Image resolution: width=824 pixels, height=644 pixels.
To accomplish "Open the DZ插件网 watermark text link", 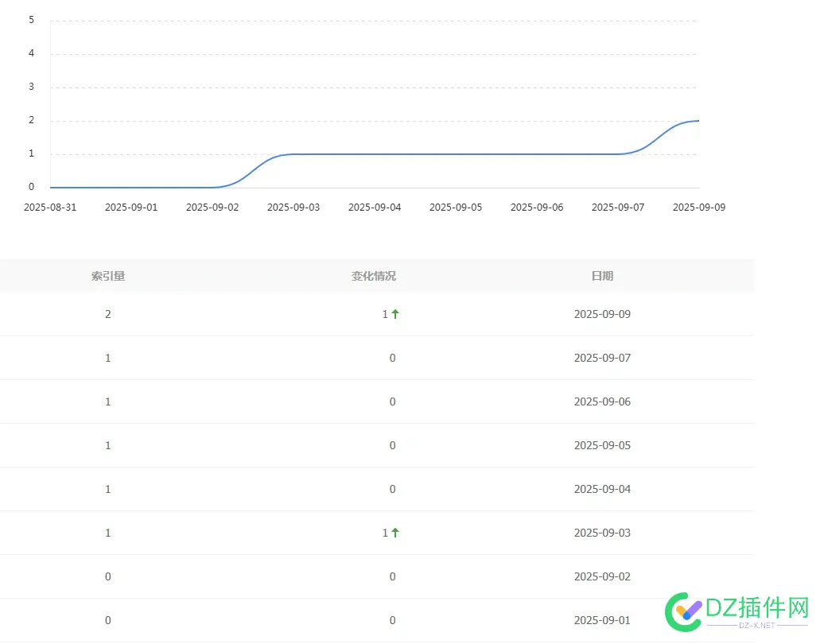I will (x=763, y=608).
